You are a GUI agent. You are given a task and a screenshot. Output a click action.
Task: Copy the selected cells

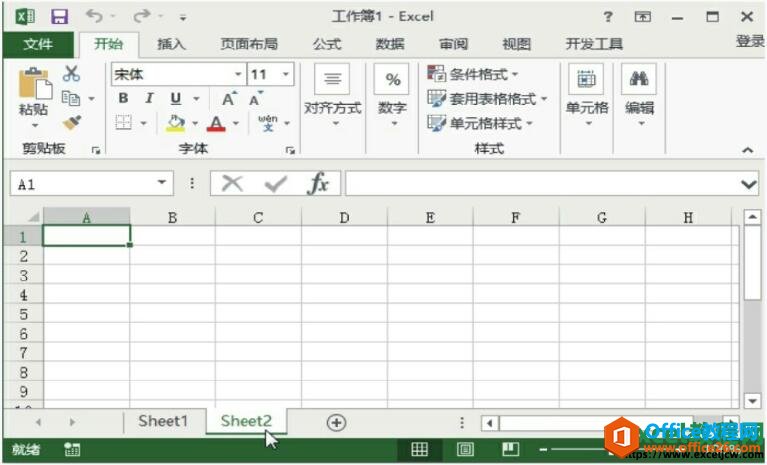click(x=71, y=98)
